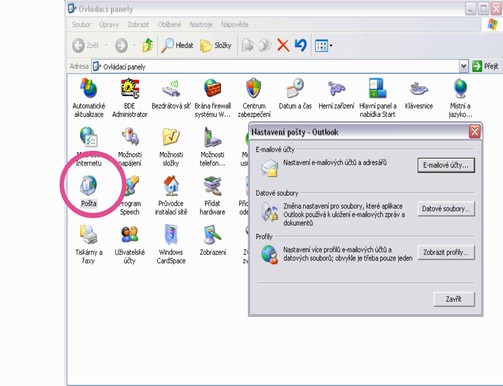
Task: Click Hledat search toolbar button
Action: pos(177,45)
